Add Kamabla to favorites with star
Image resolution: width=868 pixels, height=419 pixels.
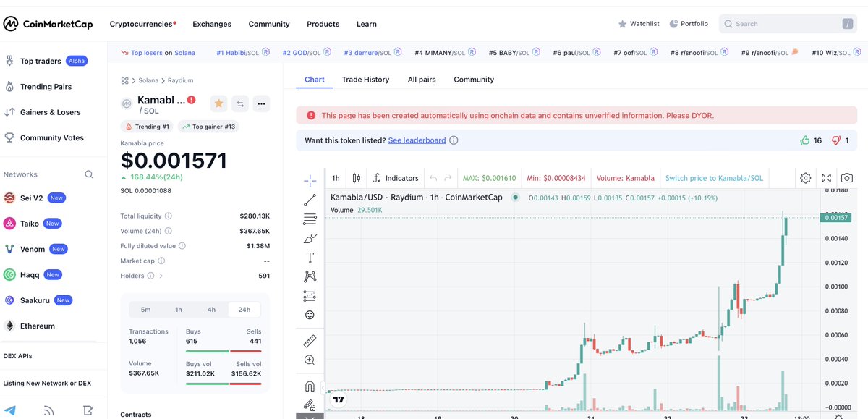click(218, 103)
